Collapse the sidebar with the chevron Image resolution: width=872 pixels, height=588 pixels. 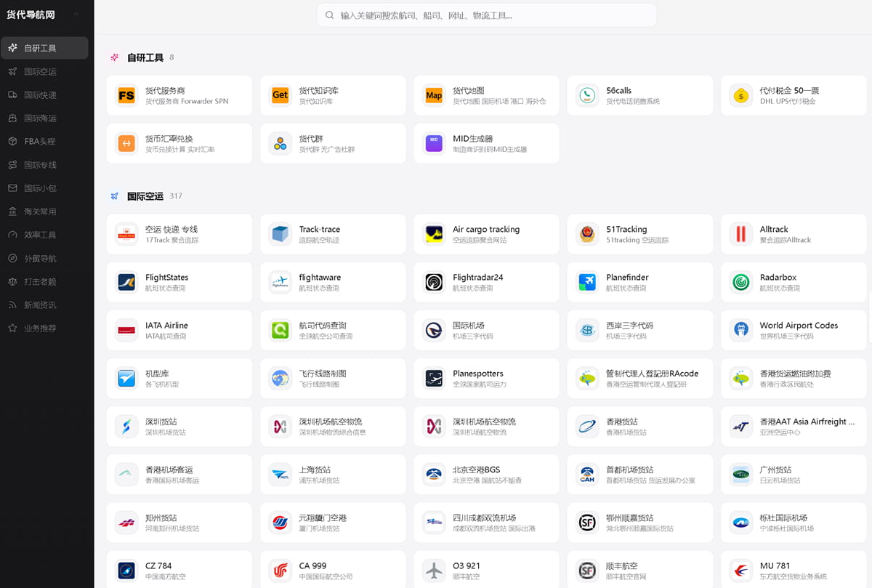coord(76,15)
